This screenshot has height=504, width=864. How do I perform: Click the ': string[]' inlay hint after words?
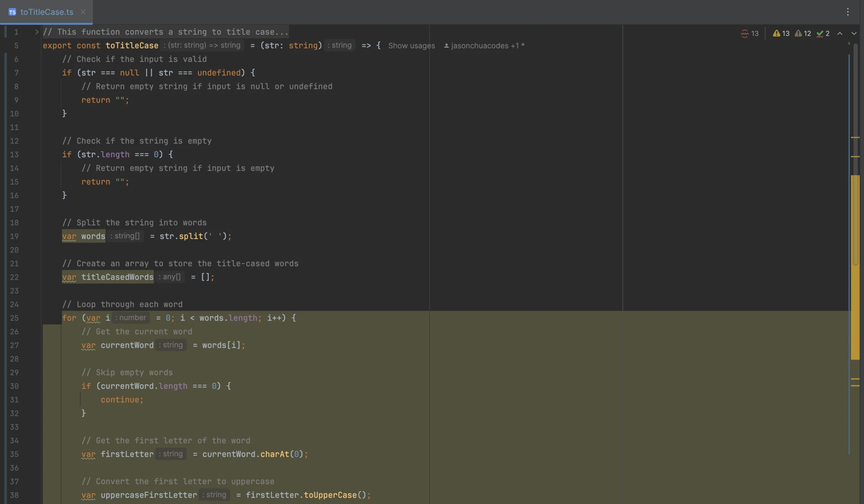tap(125, 236)
